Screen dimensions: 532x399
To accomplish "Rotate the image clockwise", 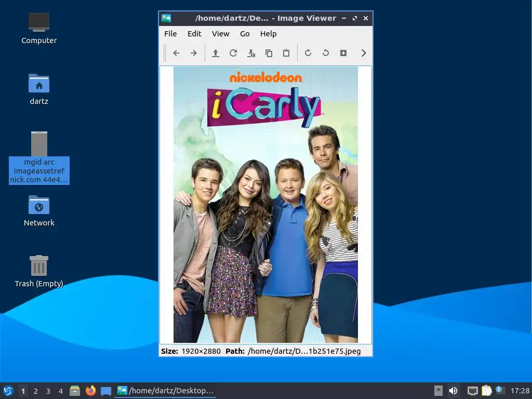I will [x=308, y=53].
